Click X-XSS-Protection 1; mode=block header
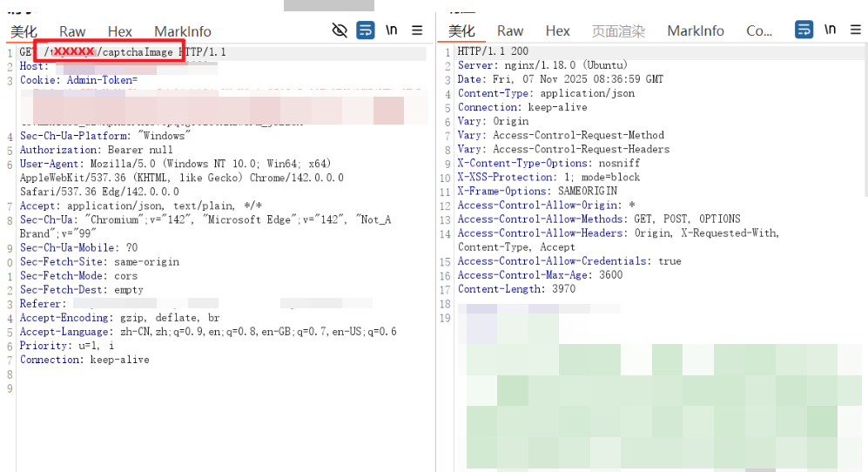Image resolution: width=868 pixels, height=472 pixels. (548, 177)
